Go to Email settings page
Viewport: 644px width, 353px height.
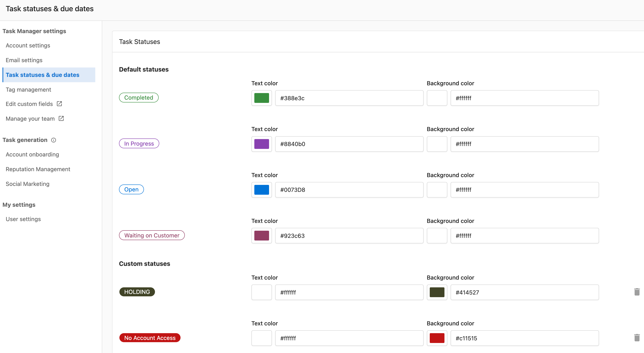tap(24, 60)
